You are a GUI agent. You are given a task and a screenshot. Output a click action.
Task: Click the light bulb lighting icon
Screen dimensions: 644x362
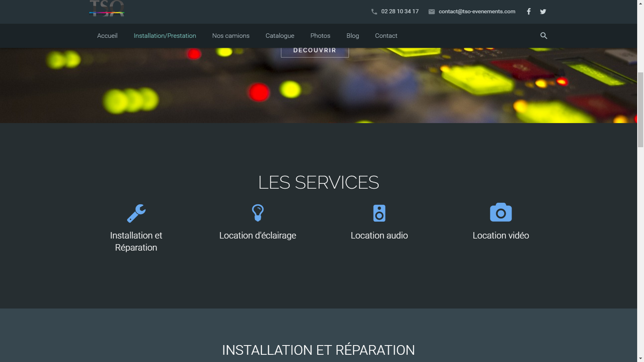coord(258,213)
